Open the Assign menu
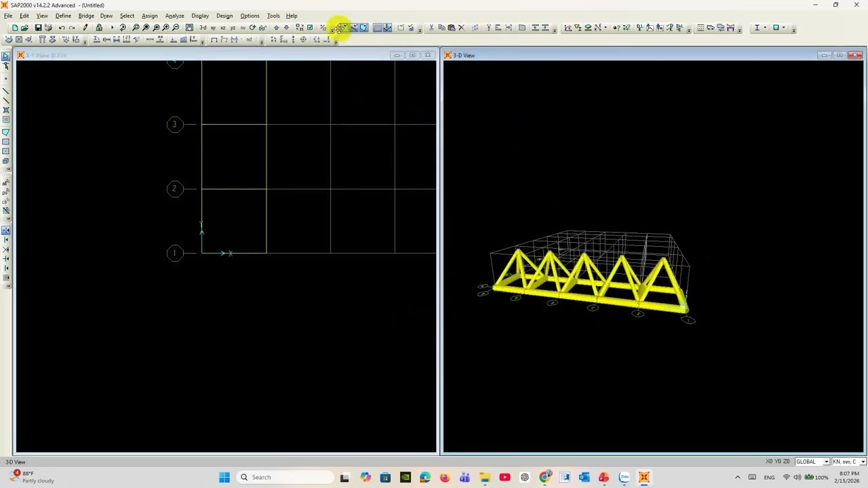The image size is (868, 488). point(149,16)
